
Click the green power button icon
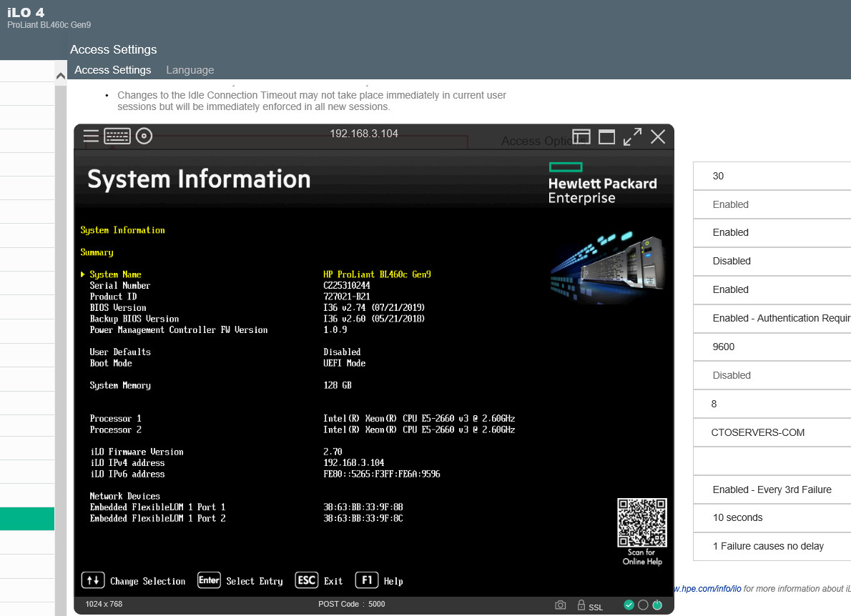click(657, 605)
